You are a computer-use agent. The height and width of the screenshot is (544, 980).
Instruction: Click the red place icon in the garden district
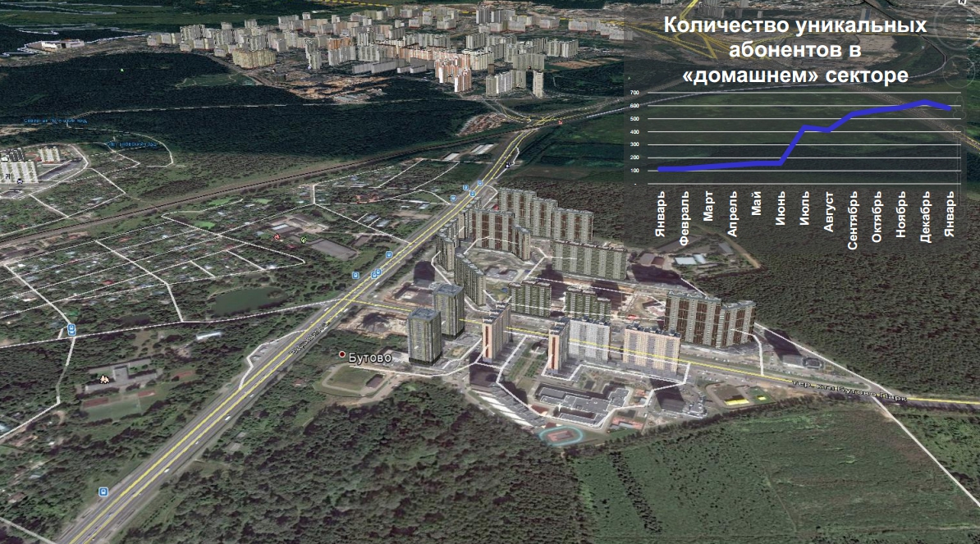(x=277, y=236)
